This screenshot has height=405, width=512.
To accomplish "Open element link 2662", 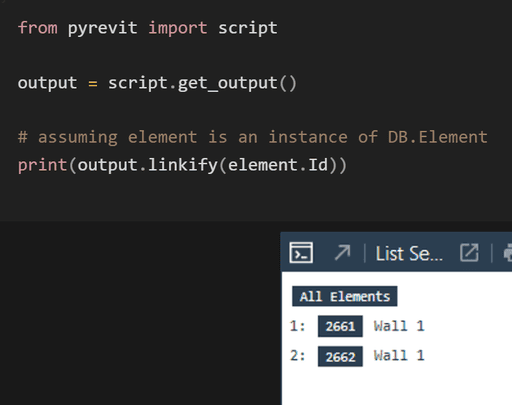I will [340, 356].
